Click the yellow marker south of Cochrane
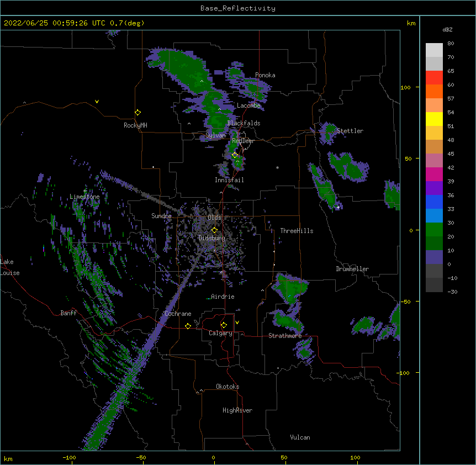Viewport: 476px width, 465px height. pos(188,326)
